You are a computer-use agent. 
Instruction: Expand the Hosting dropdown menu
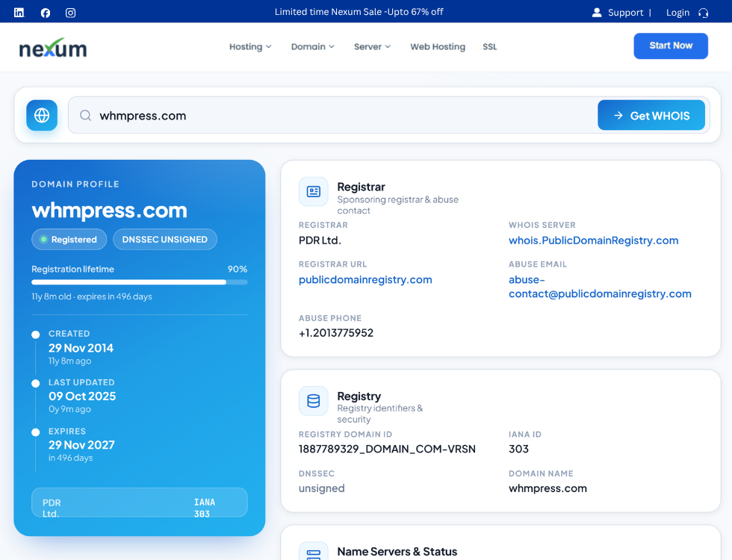pos(250,46)
